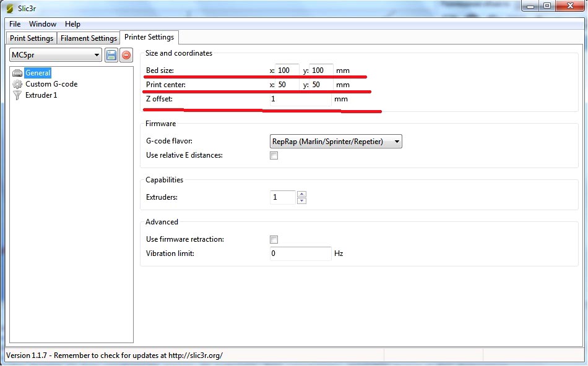
Task: Open the G-code flavor dropdown
Action: pos(336,142)
